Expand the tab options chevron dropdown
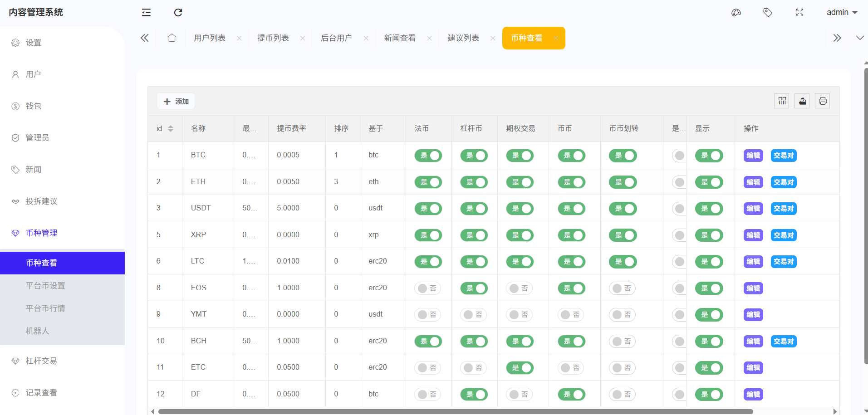The width and height of the screenshot is (868, 415). 859,38
